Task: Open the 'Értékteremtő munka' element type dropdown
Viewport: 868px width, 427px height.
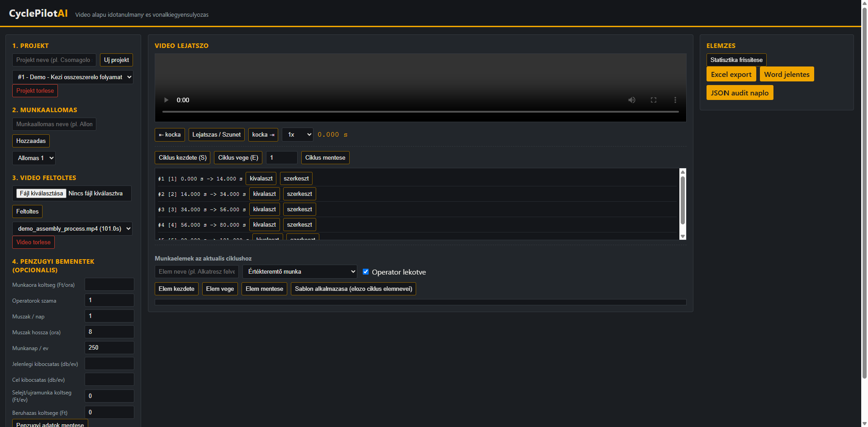Action: tap(300, 272)
